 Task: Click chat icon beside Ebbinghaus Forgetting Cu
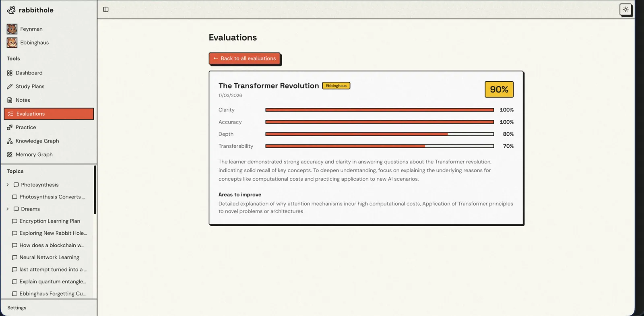point(14,294)
